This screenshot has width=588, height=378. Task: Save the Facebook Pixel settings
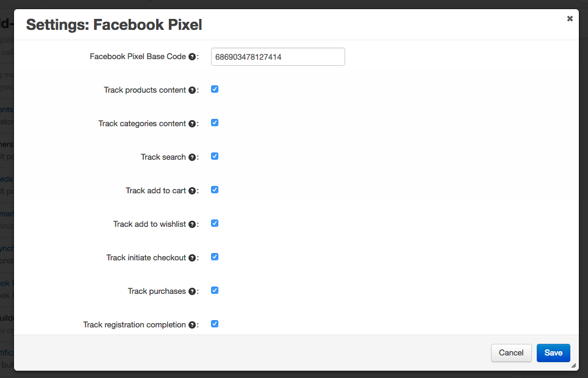click(553, 353)
